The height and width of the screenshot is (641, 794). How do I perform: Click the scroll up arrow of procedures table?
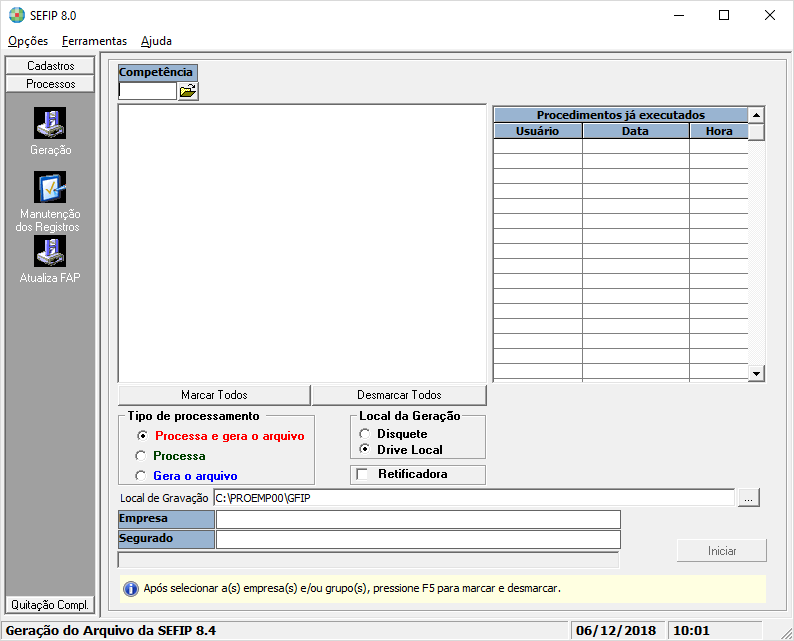756,115
